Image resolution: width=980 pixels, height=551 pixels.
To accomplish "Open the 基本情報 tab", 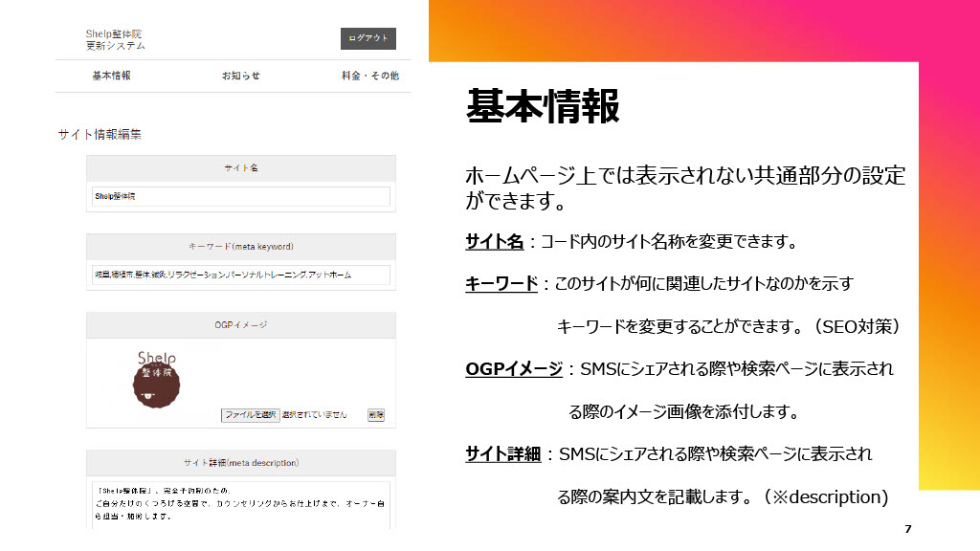I will 111,76.
